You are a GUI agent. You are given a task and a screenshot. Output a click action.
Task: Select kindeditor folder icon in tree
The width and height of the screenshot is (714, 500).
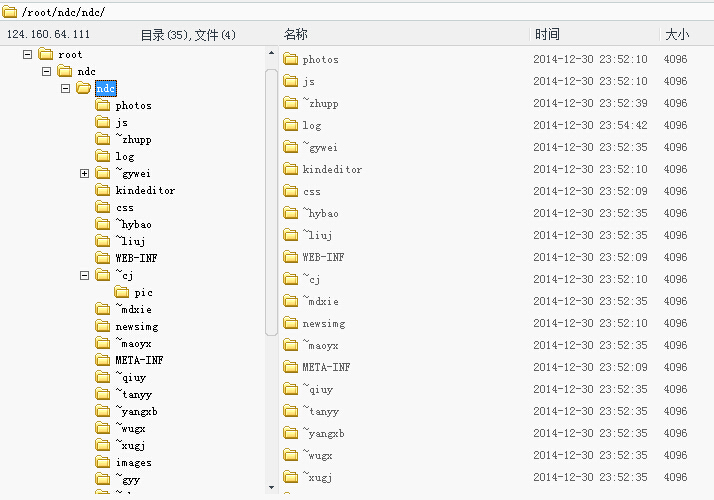(x=103, y=190)
